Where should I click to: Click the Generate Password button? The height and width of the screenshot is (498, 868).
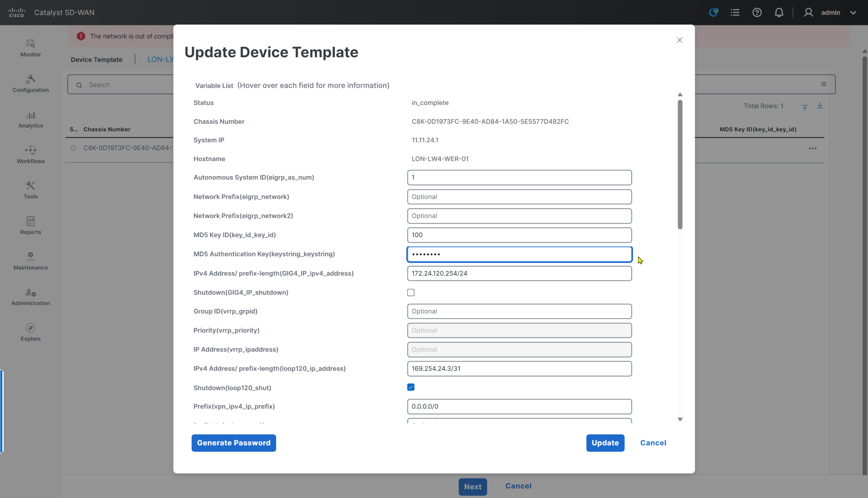tap(233, 443)
